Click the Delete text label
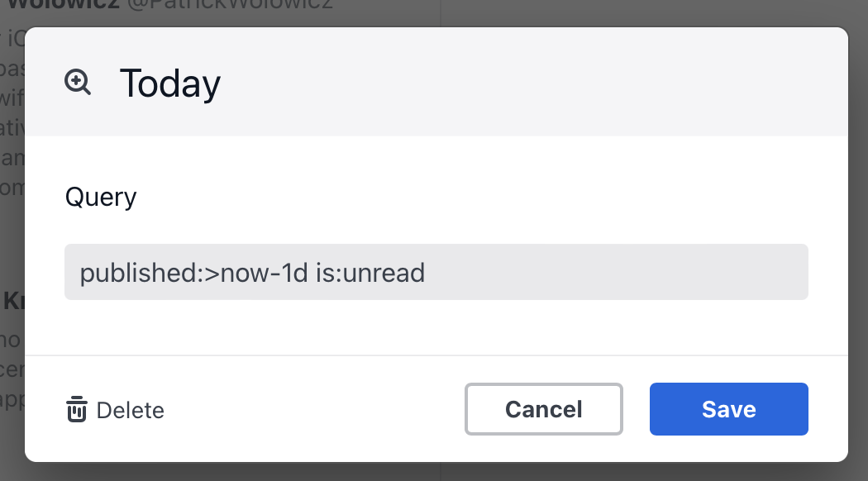868x481 pixels. (x=130, y=410)
